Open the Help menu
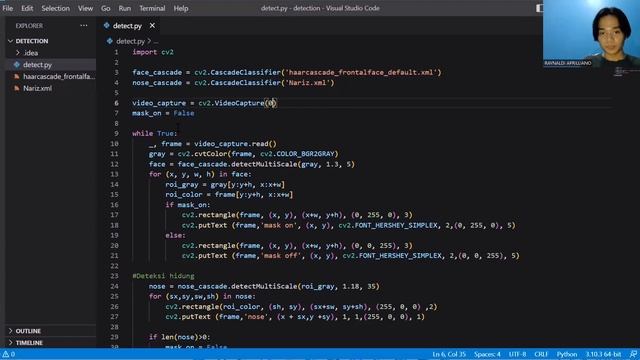640x360 pixels. point(181,8)
